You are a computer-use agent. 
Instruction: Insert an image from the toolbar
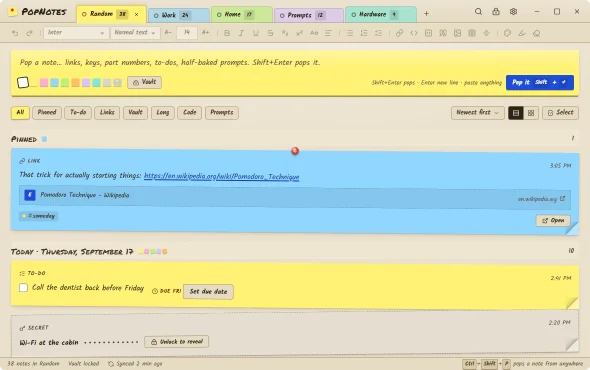click(x=458, y=33)
